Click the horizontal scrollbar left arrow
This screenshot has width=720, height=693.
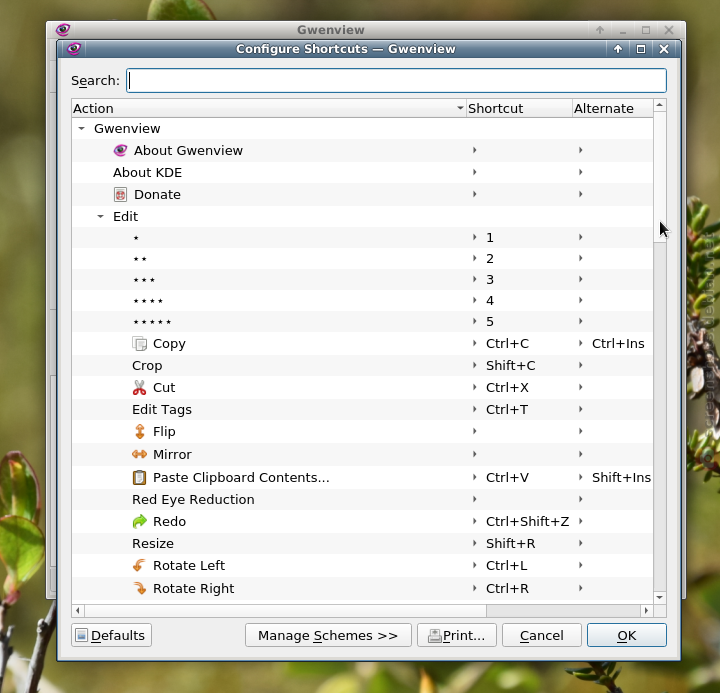pyautogui.click(x=78, y=610)
